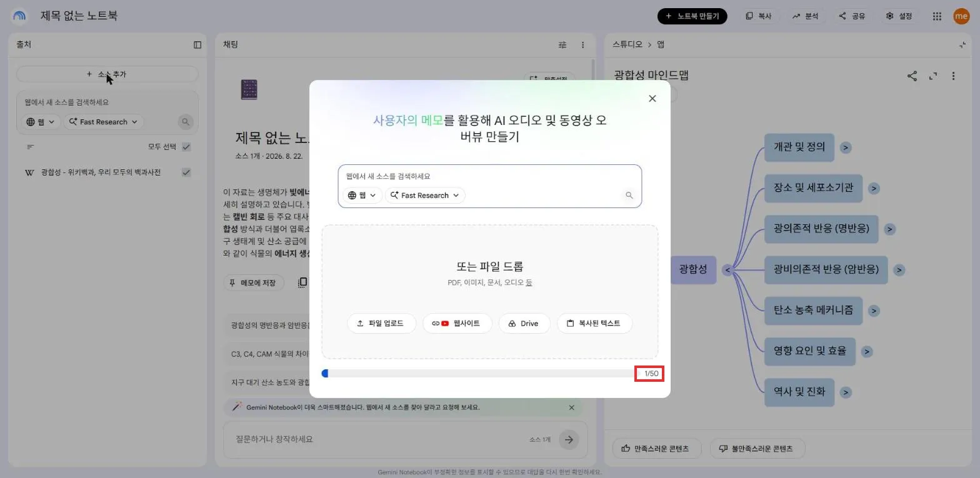Expand the mind map to fullscreen
980x478 pixels.
click(x=933, y=76)
